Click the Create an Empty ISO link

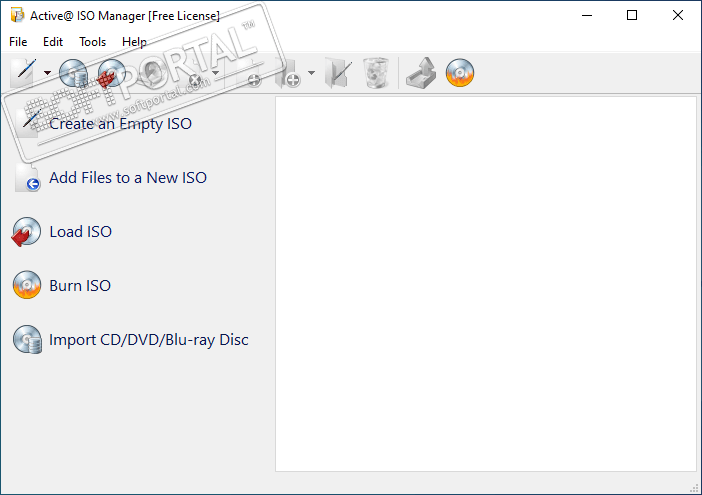coord(120,124)
